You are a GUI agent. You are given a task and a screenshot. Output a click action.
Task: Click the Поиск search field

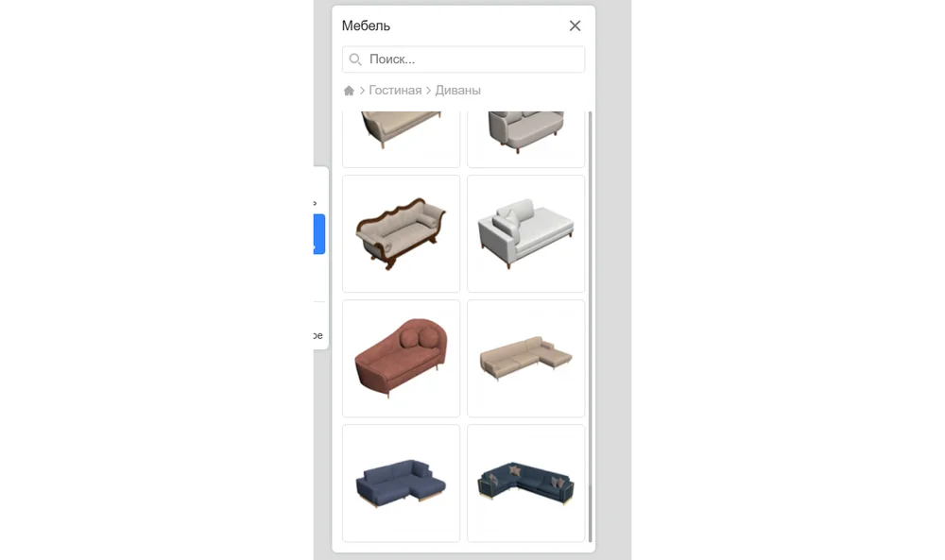463,59
